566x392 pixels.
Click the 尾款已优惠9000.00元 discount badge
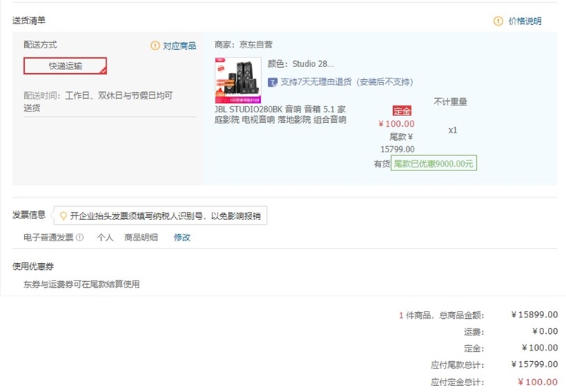(x=433, y=164)
